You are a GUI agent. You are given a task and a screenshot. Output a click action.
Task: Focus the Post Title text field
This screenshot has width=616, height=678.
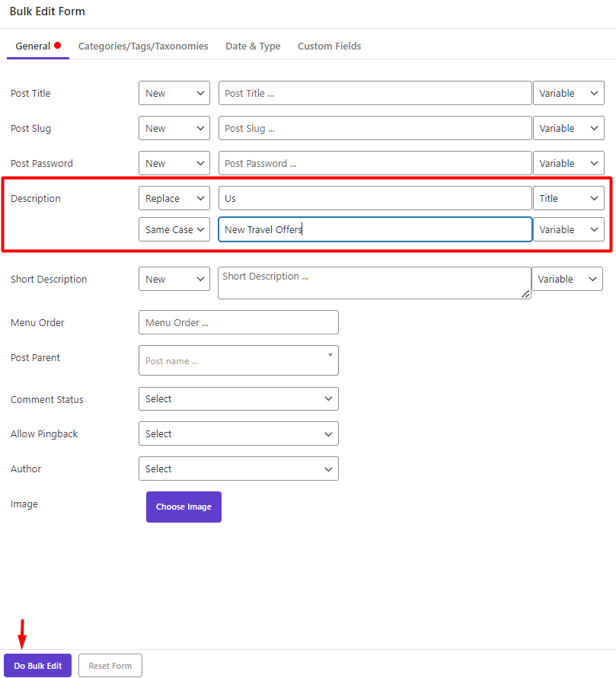pyautogui.click(x=375, y=93)
